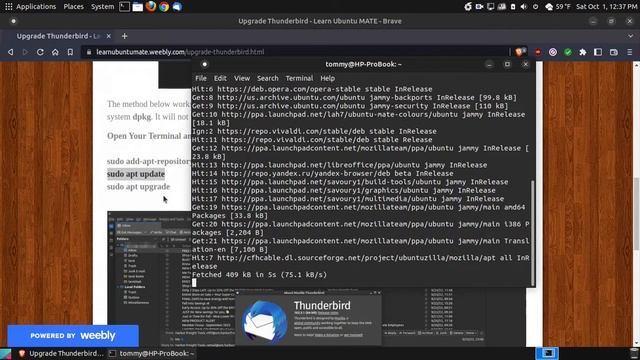
Task: Select the Upgrade Thunderbird browser tab
Action: coord(58,36)
